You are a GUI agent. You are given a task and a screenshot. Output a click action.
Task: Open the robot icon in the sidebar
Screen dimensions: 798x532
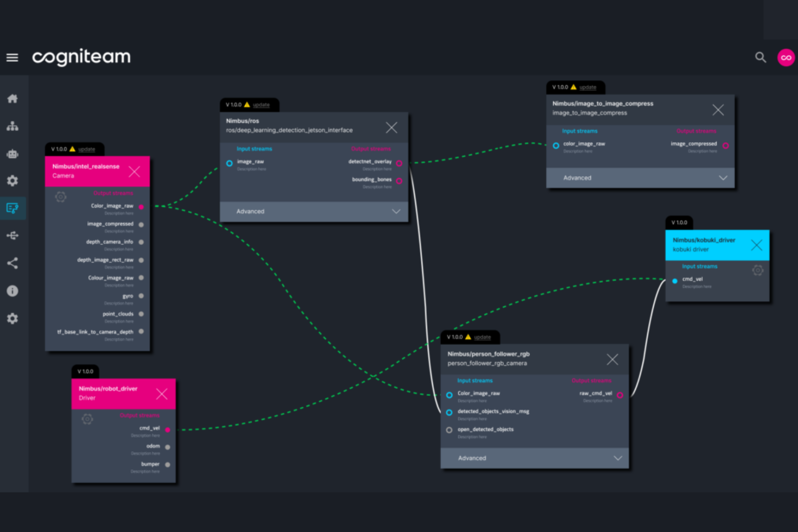point(12,153)
